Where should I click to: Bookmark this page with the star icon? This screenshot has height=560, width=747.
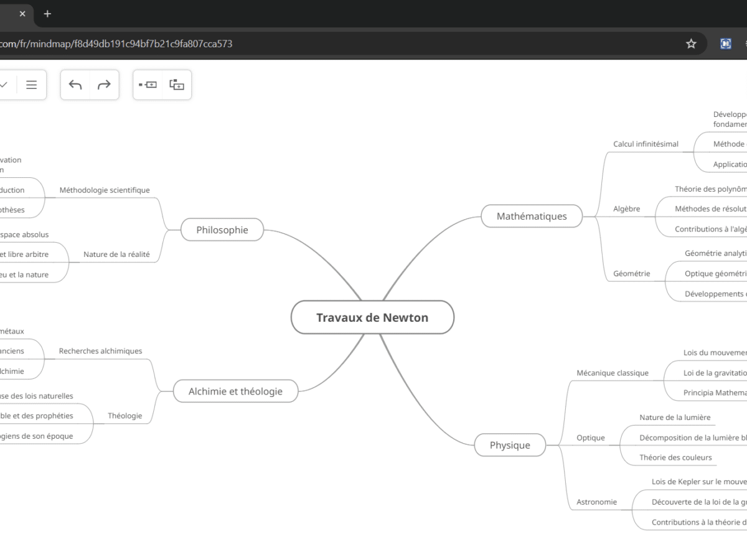(691, 44)
